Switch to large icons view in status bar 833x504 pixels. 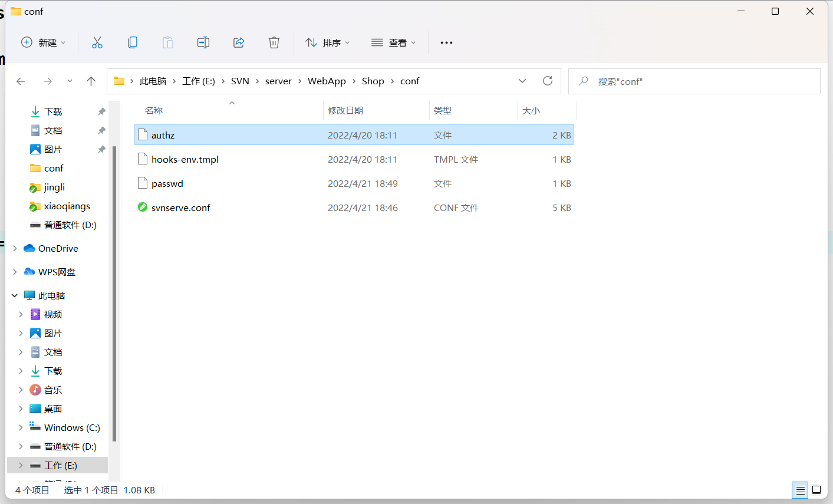tap(816, 490)
